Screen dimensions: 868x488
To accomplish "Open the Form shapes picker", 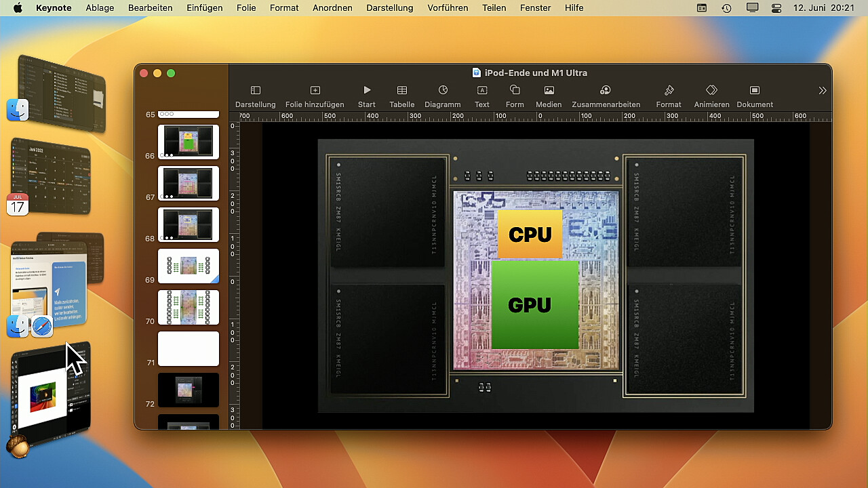I will [515, 97].
